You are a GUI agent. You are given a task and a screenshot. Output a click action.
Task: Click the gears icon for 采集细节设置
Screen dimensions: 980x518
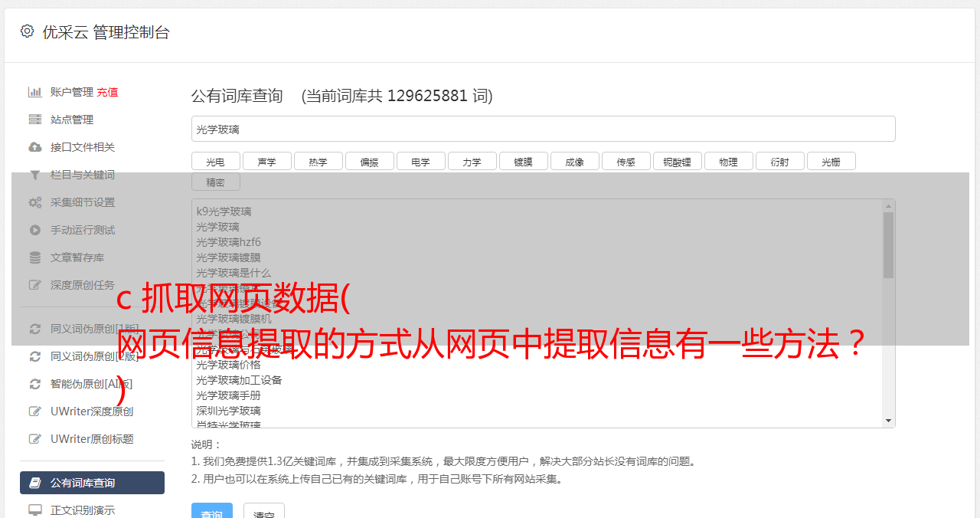35,202
